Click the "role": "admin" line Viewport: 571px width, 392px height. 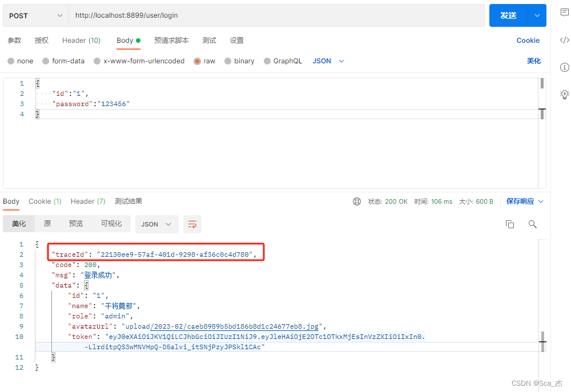tap(100, 316)
